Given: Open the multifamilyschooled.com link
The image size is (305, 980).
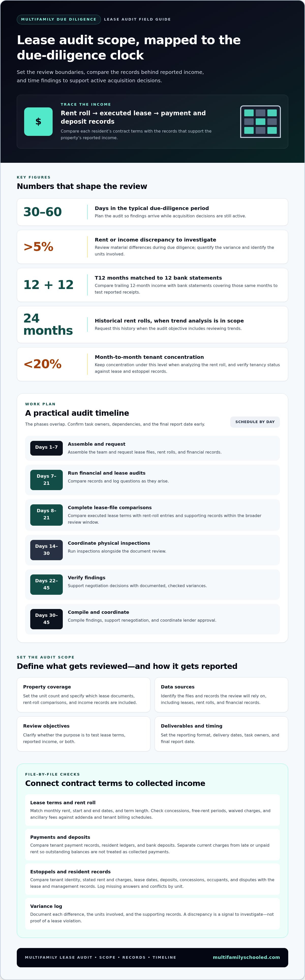Looking at the screenshot, I should click(246, 957).
